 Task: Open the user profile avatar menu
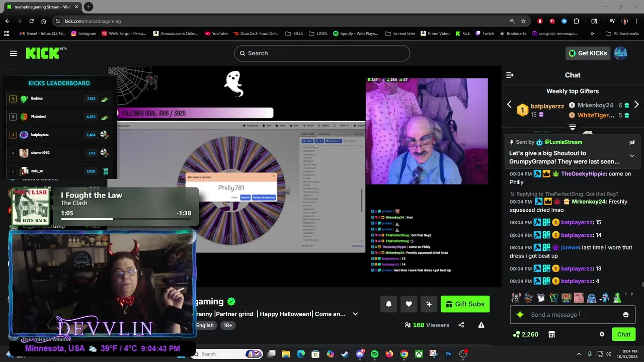pos(621,53)
